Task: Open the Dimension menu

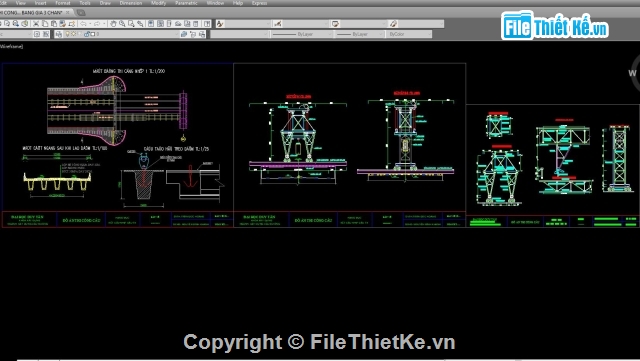Action: click(131, 3)
